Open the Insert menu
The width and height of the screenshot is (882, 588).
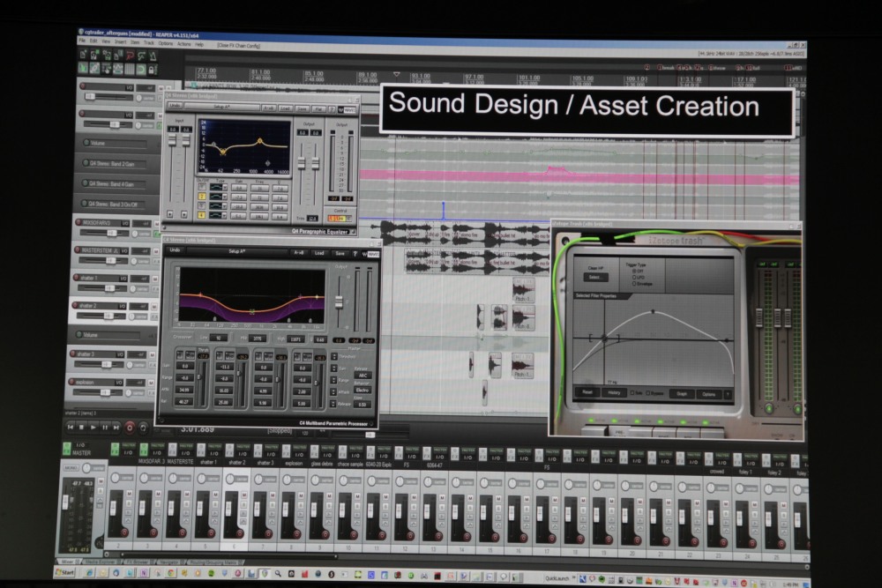(120, 42)
